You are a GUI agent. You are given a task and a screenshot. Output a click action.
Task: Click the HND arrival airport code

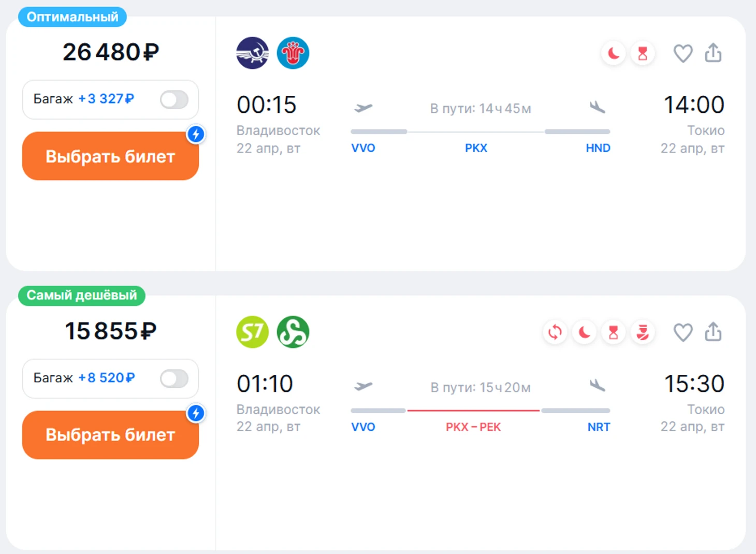click(x=598, y=148)
